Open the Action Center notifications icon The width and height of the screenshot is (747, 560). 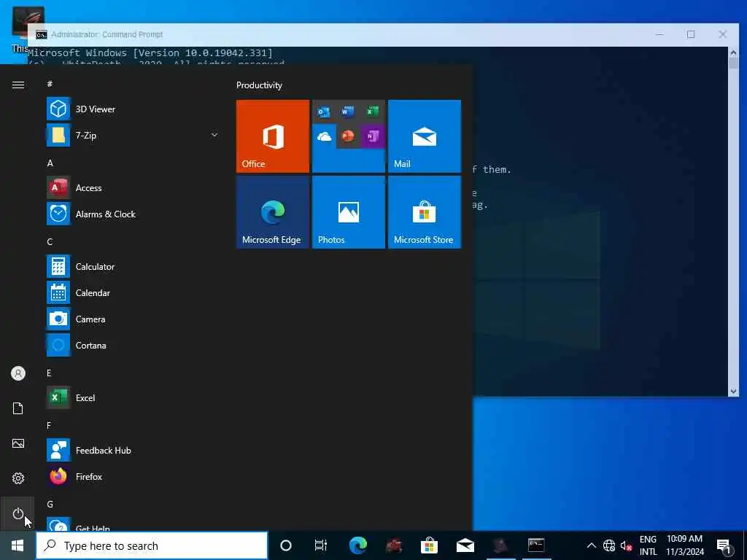coord(724,545)
